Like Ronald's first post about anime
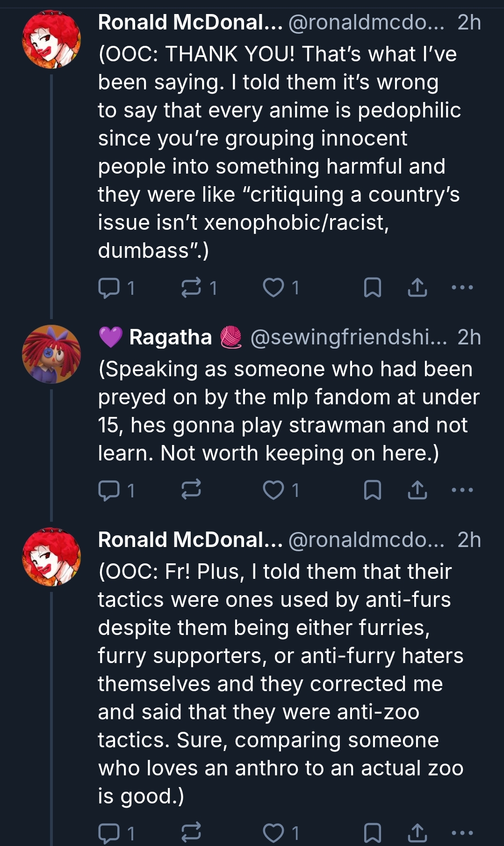This screenshot has width=504, height=846. coord(274,288)
